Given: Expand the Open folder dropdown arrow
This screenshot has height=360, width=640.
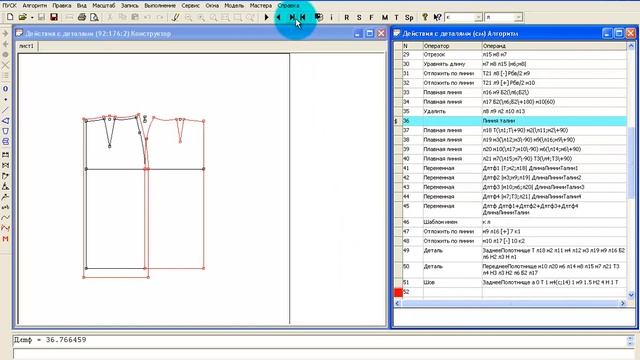Looking at the screenshot, I should [x=31, y=18].
